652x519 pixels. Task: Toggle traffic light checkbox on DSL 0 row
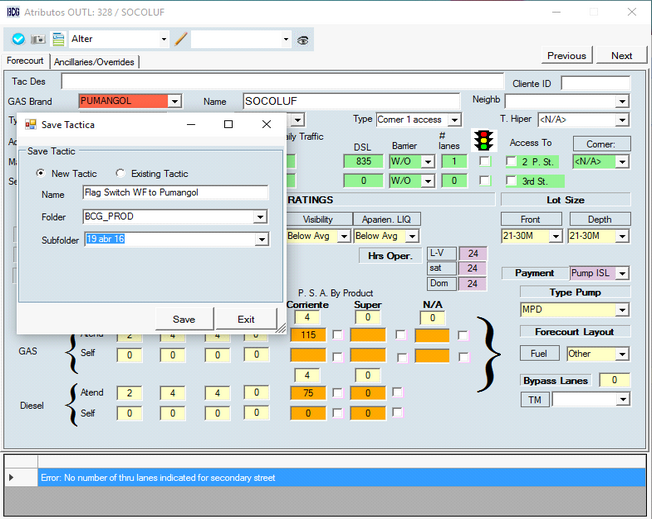pos(484,180)
